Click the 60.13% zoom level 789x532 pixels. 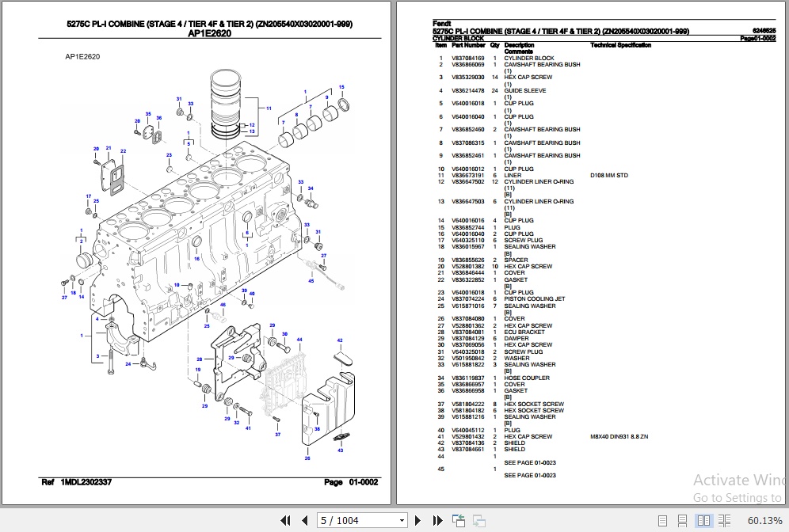point(764,520)
